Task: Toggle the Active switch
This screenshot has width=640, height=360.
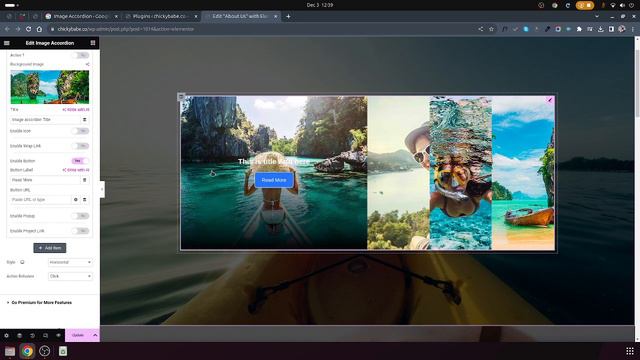Action: tap(80, 55)
